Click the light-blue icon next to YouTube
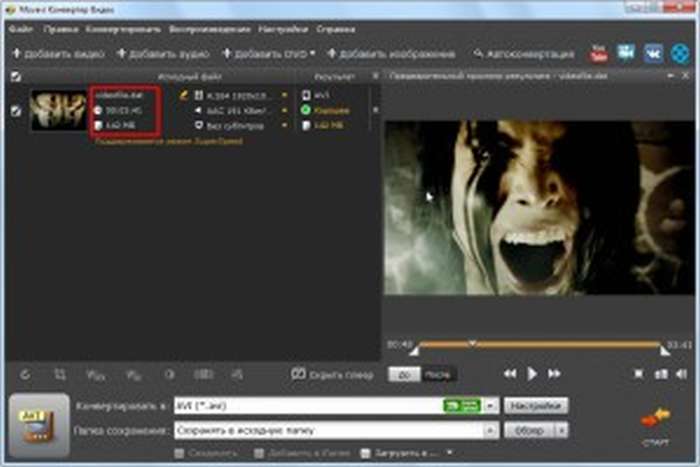 point(625,54)
